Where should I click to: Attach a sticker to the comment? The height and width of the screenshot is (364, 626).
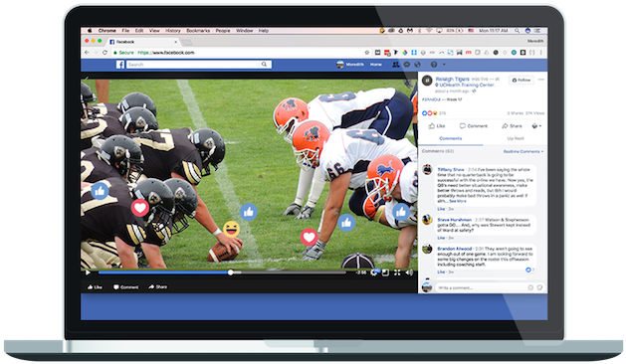[539, 287]
